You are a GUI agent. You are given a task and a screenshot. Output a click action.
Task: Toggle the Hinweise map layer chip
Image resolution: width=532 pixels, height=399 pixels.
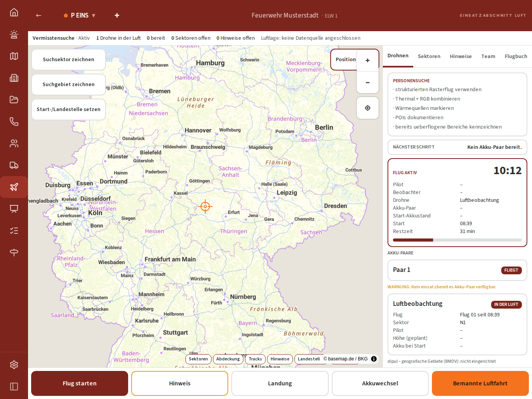pos(280,359)
